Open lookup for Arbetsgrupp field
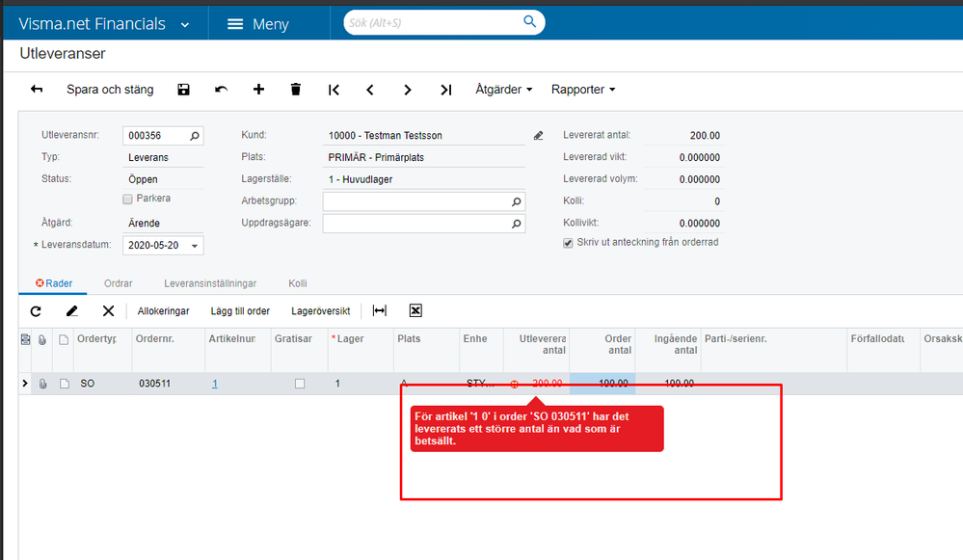 [x=517, y=201]
